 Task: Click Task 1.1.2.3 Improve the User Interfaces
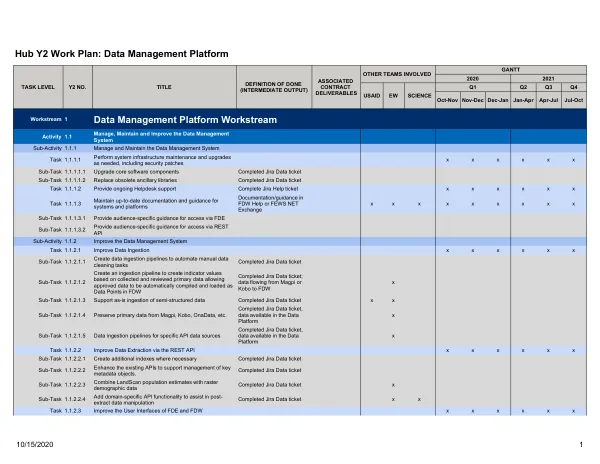[148, 411]
